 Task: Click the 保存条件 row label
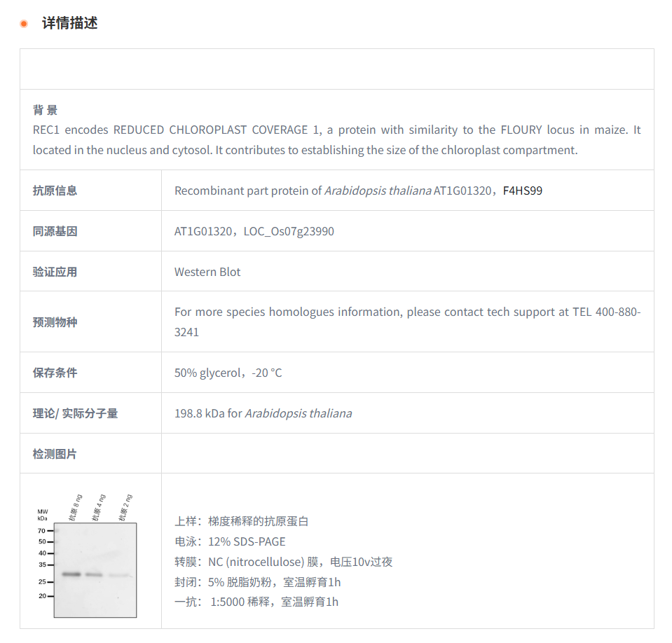click(x=55, y=373)
